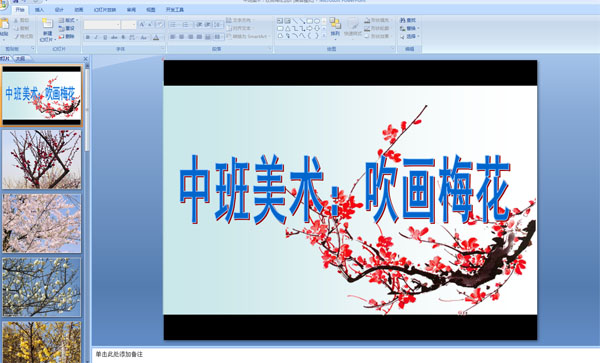Click the bullet list icon
600x363 pixels.
click(173, 25)
